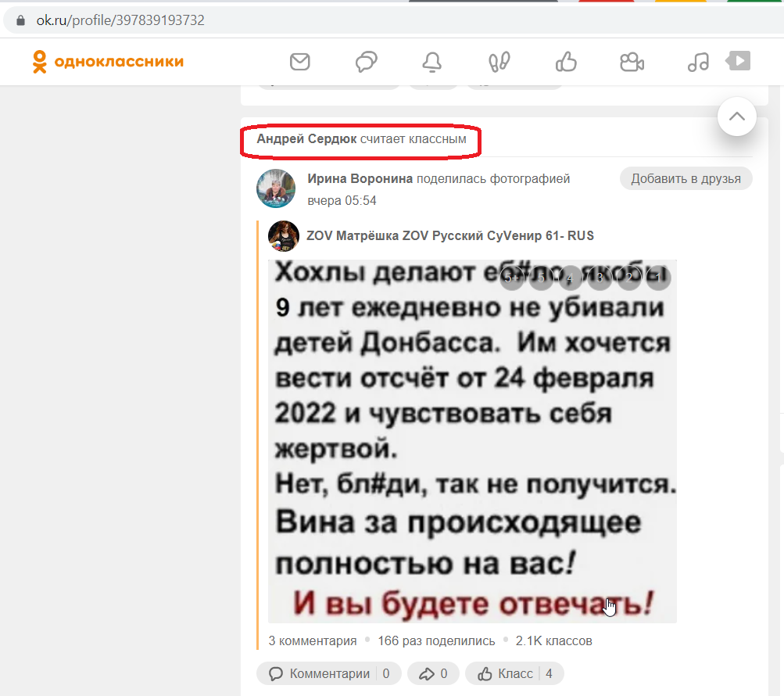This screenshot has height=696, width=784.
Task: Click the 2.1K классов counter
Action: (x=553, y=641)
